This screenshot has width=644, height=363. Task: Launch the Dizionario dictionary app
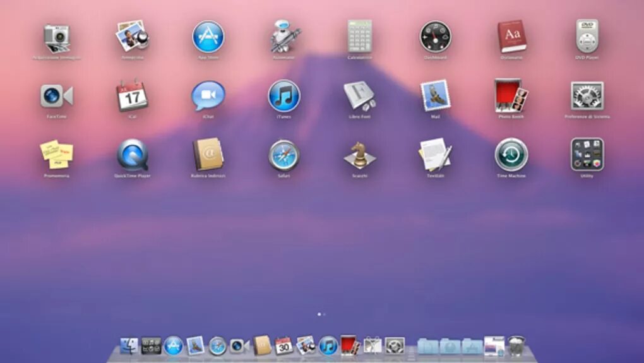click(x=511, y=36)
